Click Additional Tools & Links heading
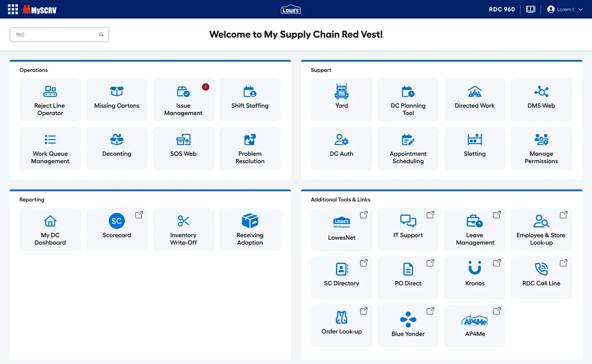The height and width of the screenshot is (364, 592). [340, 200]
